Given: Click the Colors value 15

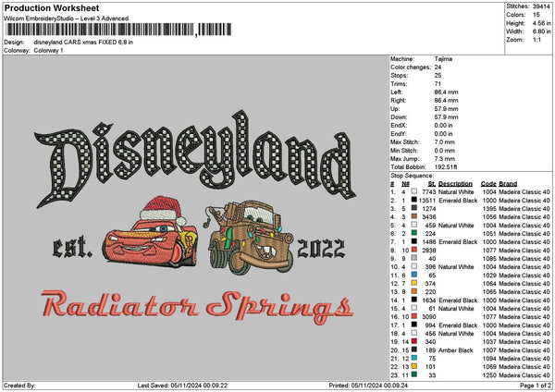Looking at the screenshot, I should [536, 15].
